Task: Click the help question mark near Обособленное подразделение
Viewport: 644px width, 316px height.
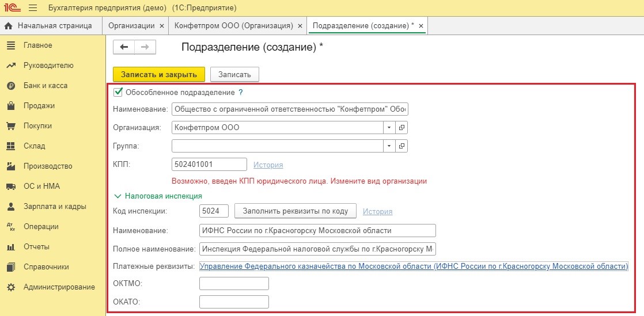Action: click(x=241, y=92)
